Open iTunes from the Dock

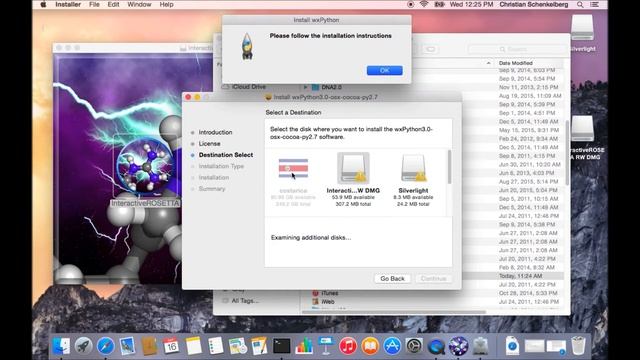348,346
